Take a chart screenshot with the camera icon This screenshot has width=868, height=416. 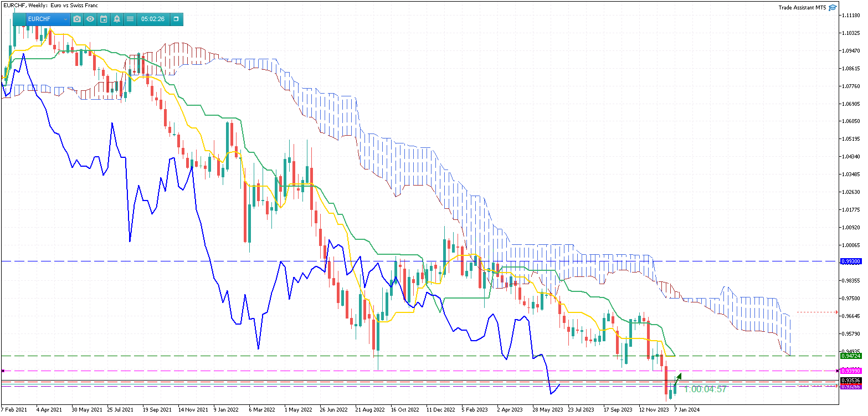(77, 19)
